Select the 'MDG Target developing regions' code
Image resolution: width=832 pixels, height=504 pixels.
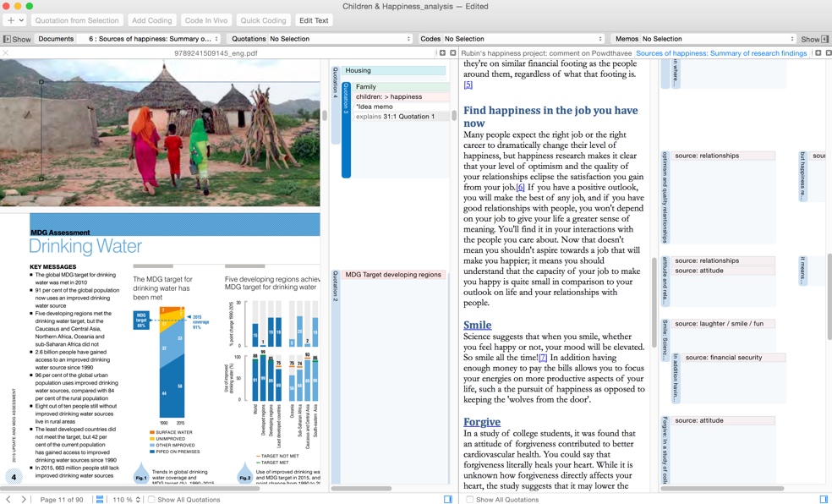point(393,275)
